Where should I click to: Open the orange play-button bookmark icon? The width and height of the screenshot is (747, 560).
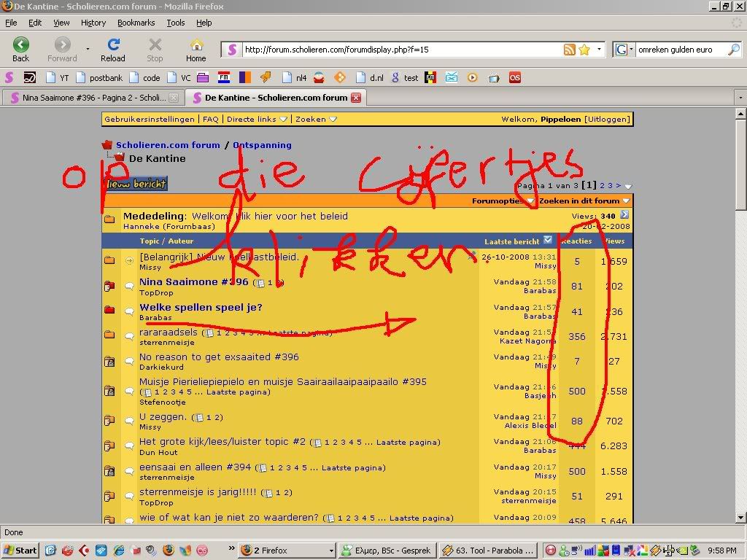[x=473, y=77]
